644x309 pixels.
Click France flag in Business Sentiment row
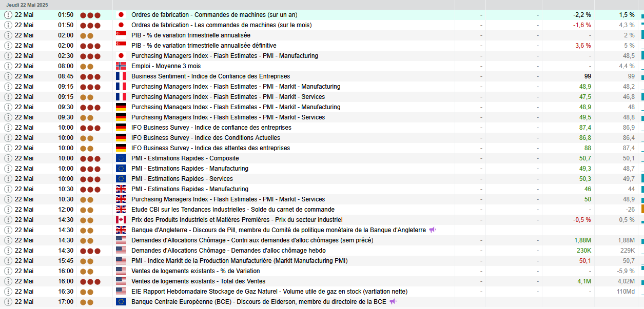tap(121, 76)
